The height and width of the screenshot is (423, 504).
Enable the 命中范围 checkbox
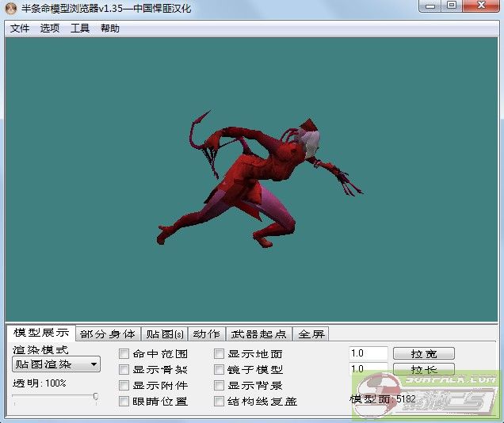[x=124, y=354]
